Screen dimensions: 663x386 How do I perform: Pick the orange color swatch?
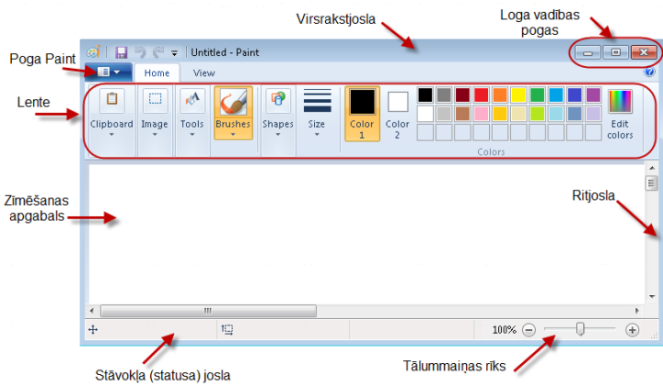[x=500, y=95]
